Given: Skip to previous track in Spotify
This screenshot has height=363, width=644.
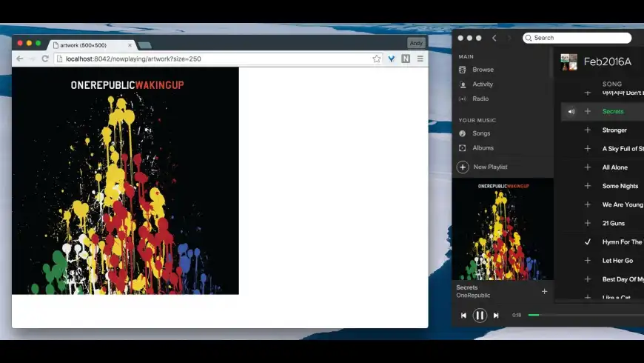Looking at the screenshot, I should pos(463,316).
